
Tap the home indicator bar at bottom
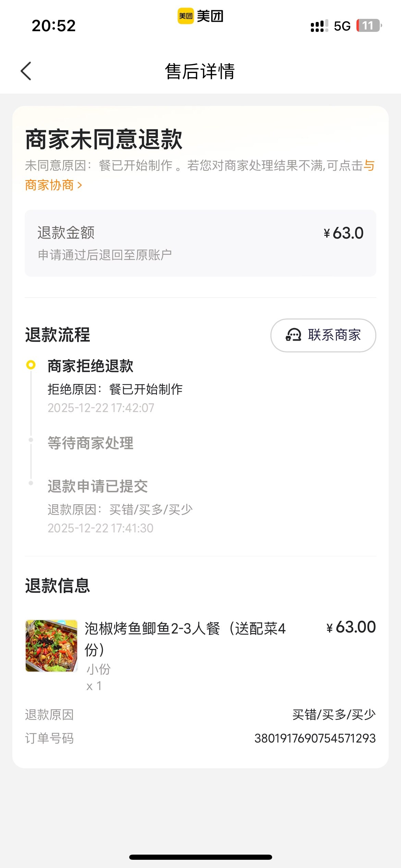[x=200, y=857]
